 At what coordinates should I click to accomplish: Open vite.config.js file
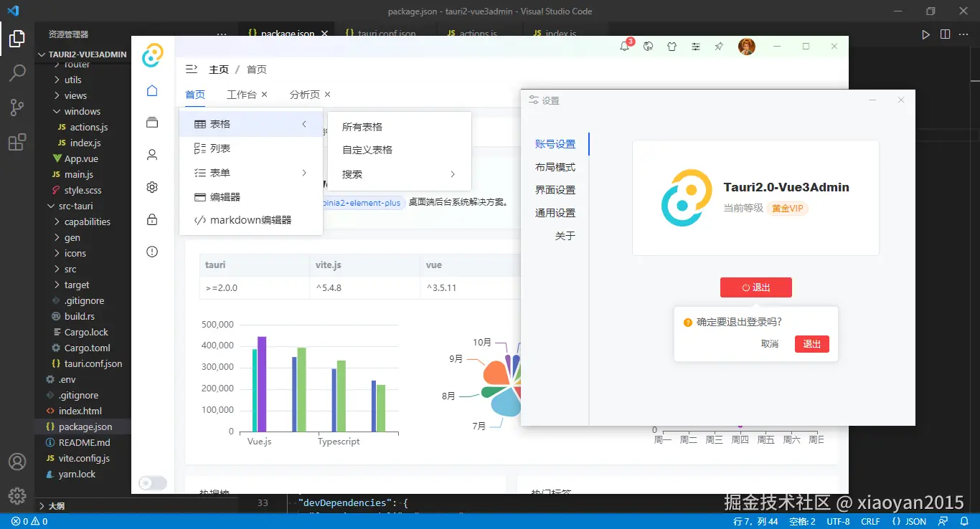(83, 458)
